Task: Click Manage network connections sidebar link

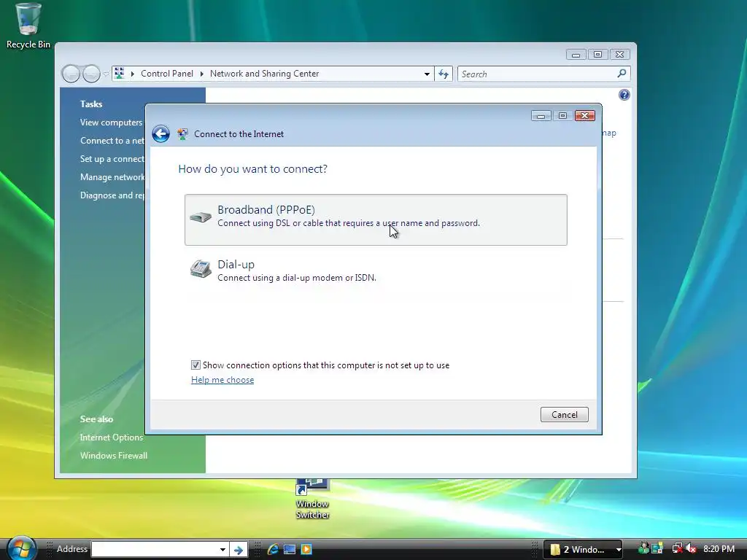Action: point(112,177)
